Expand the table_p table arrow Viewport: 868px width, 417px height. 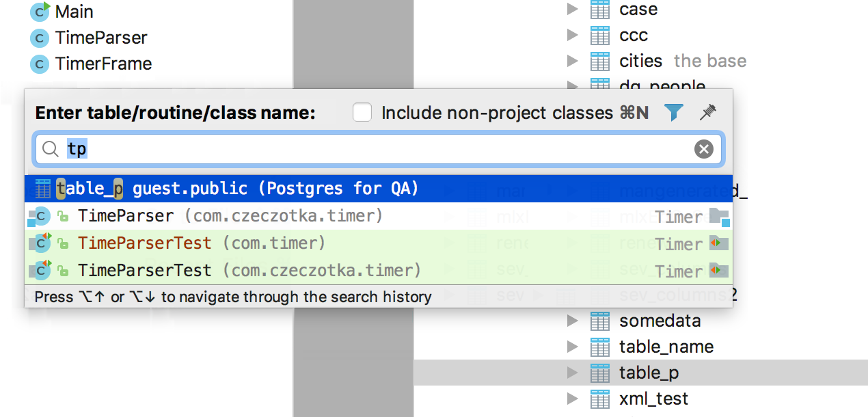573,373
